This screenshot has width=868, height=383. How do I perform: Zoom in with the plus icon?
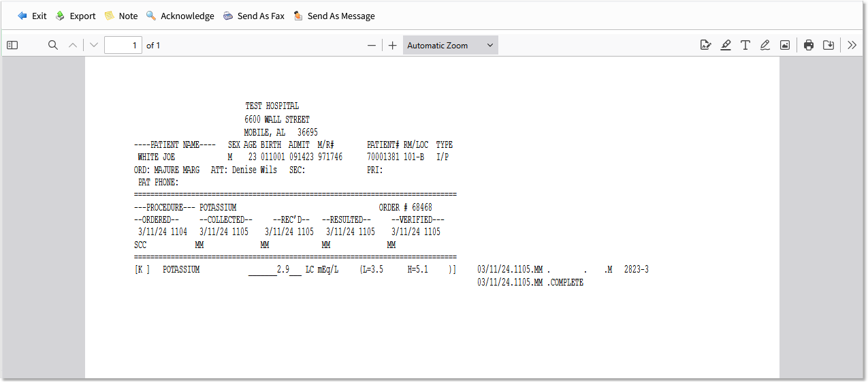pyautogui.click(x=392, y=45)
